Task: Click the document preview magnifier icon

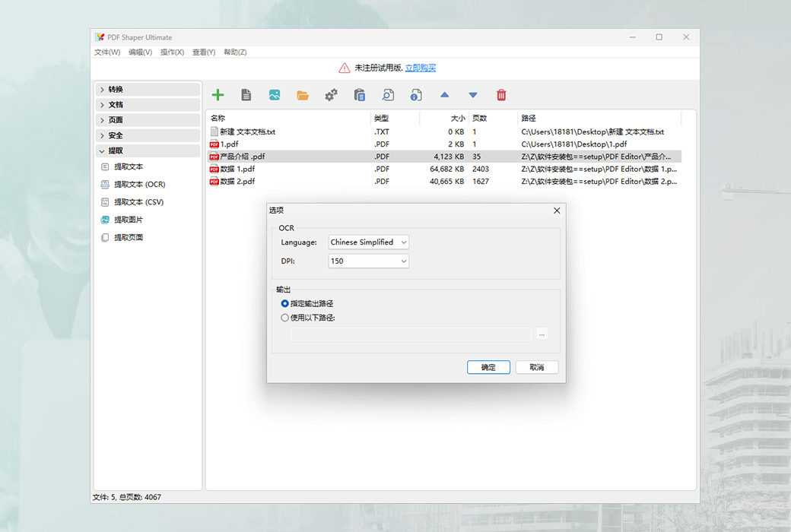Action: 387,94
